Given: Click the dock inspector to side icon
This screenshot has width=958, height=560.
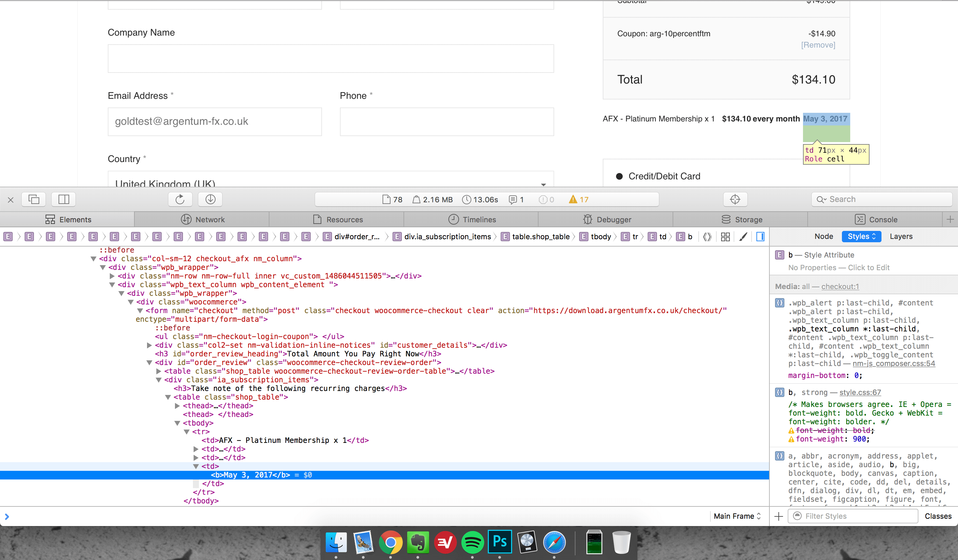Looking at the screenshot, I should (x=64, y=199).
